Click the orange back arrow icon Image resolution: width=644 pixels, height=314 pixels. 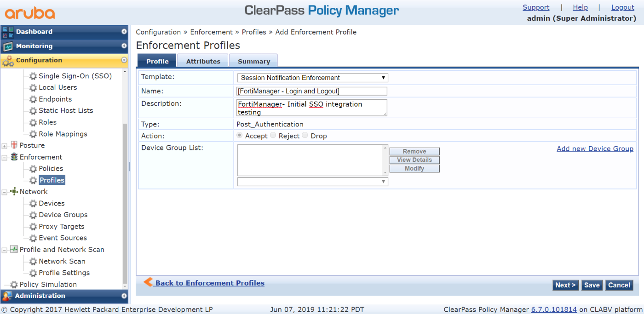point(148,282)
